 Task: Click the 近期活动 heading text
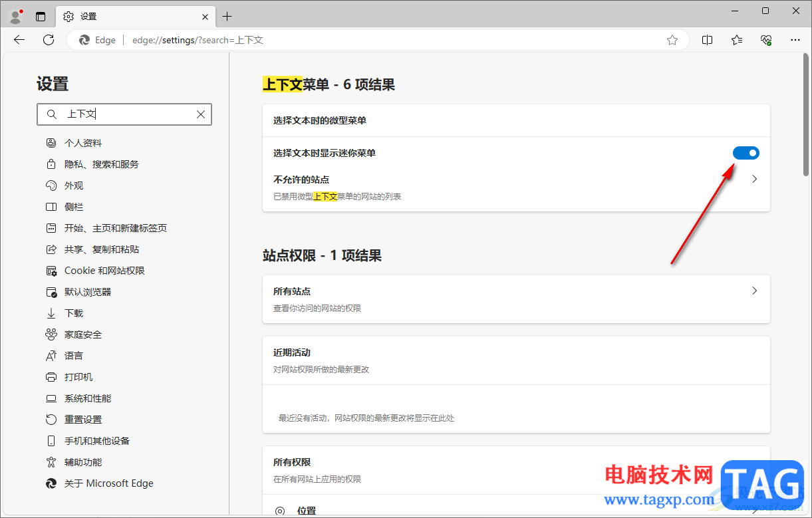point(292,352)
